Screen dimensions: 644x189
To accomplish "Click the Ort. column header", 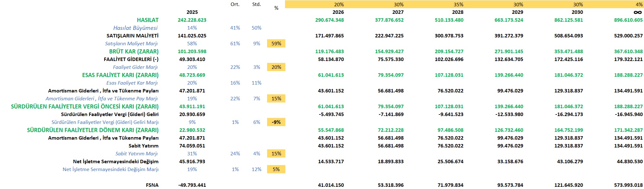I will click(x=235, y=4).
